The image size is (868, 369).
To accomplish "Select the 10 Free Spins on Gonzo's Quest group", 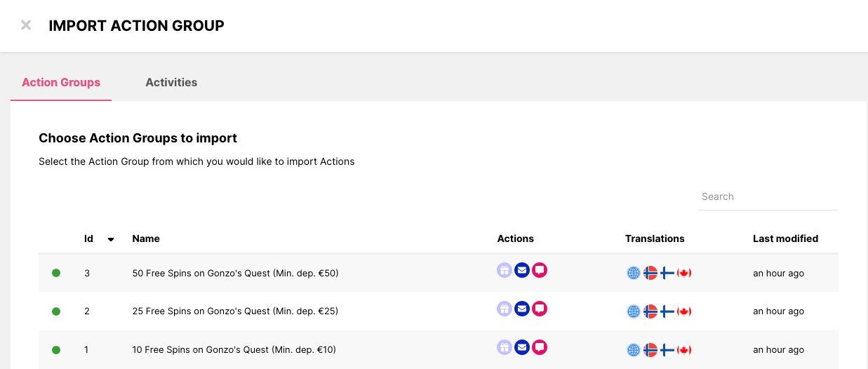I will pyautogui.click(x=235, y=349).
